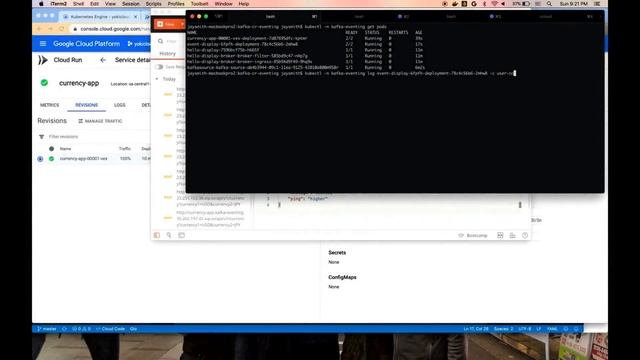Open the Scripts menu
This screenshot has width=640, height=360.
coord(153,4)
